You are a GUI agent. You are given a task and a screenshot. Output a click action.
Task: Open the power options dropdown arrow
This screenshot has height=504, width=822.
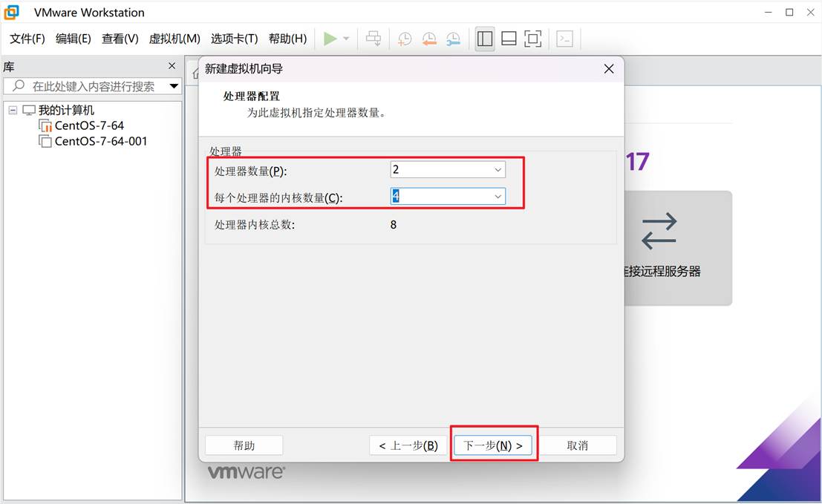346,39
